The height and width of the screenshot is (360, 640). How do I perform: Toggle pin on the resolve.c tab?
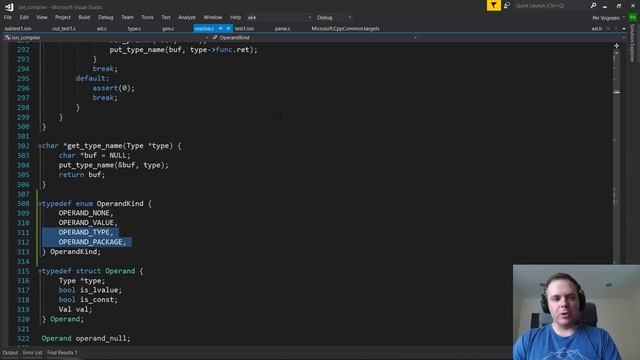pos(220,28)
